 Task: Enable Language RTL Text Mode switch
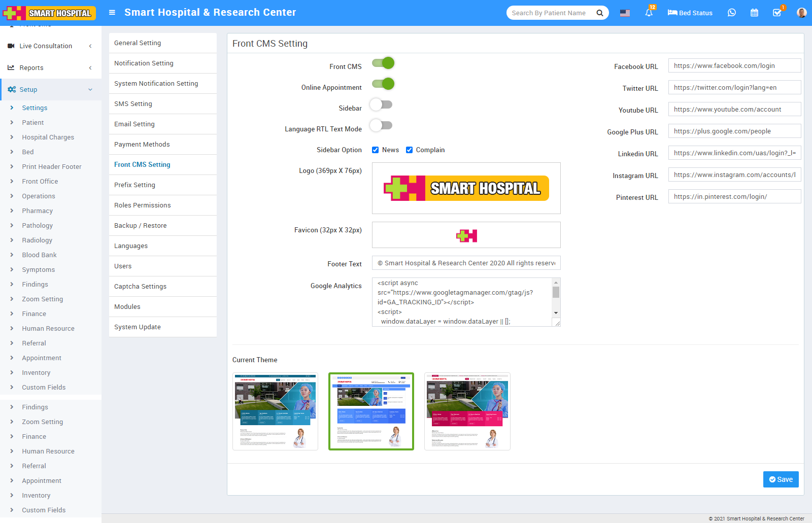tap(381, 125)
